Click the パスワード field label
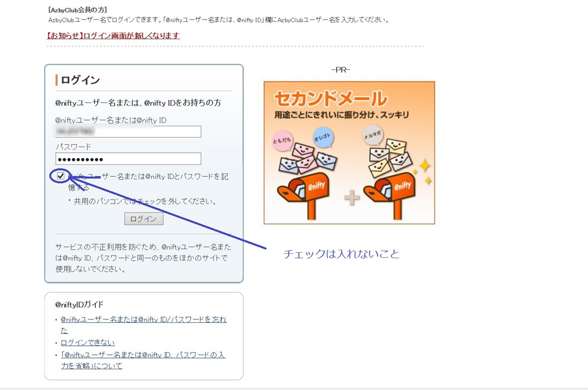The image size is (588, 390). (x=73, y=146)
